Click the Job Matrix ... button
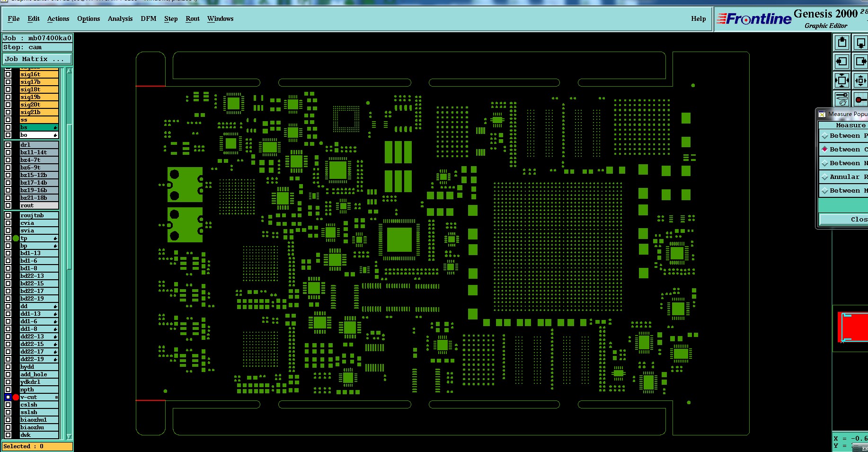 point(37,59)
